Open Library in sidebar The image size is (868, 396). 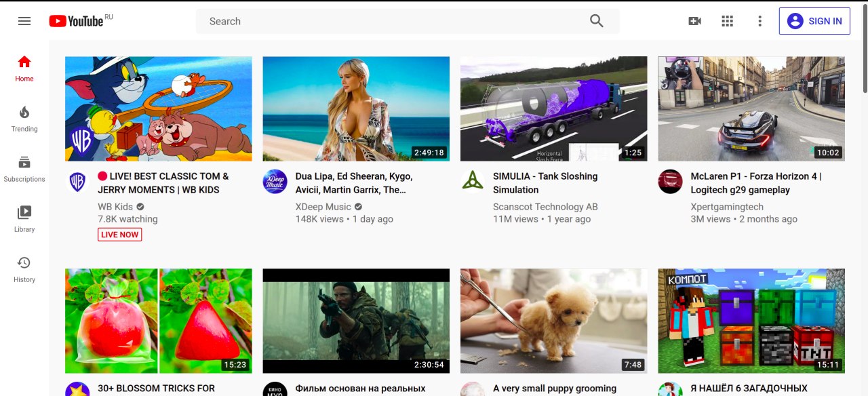click(x=24, y=219)
